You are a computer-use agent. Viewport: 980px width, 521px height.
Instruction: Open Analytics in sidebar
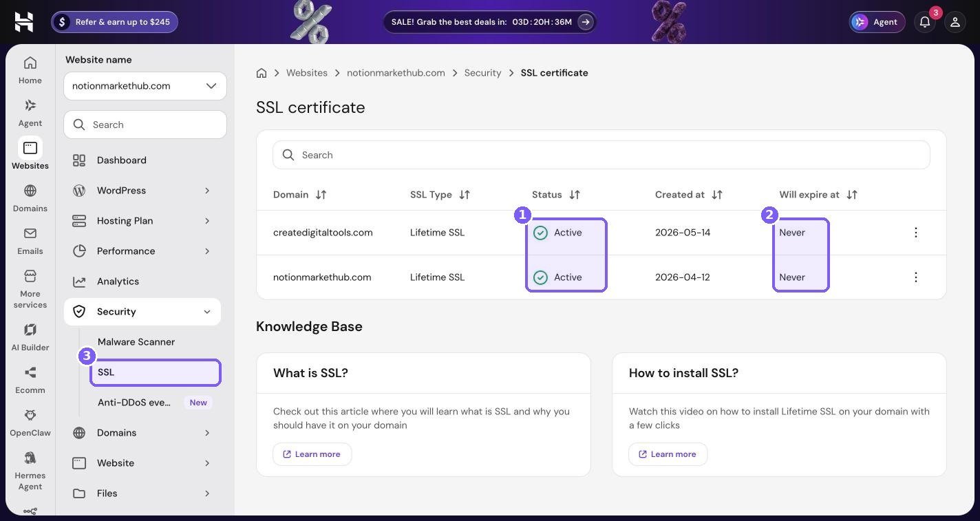142,281
